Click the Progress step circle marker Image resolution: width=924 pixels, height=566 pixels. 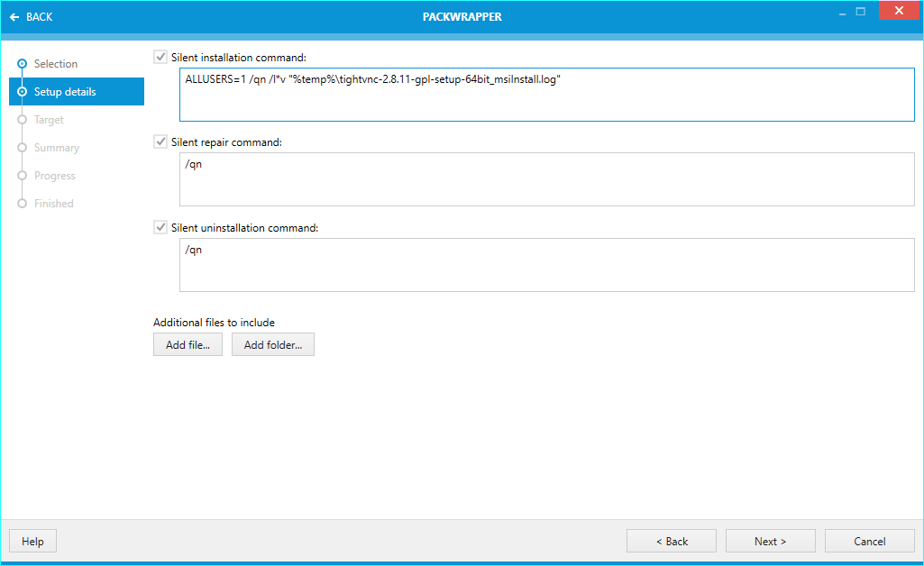[x=23, y=176]
